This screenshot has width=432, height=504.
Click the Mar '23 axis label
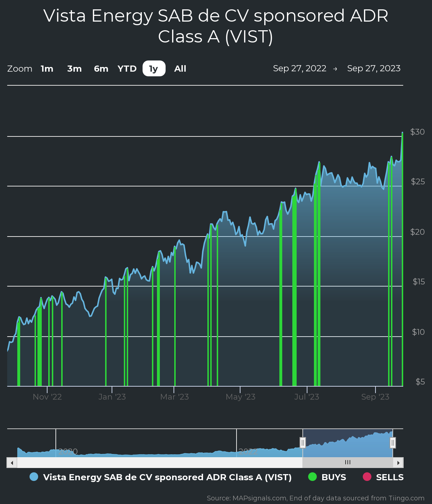(x=174, y=397)
